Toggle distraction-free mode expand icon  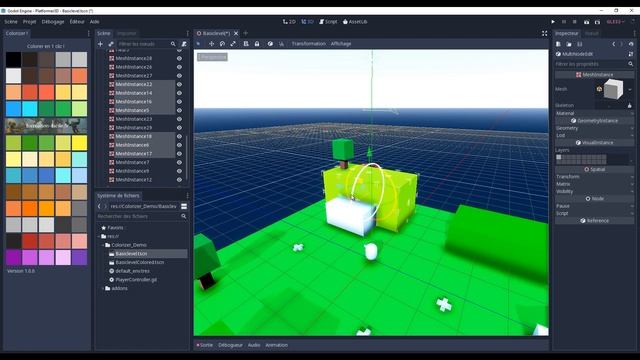544,33
